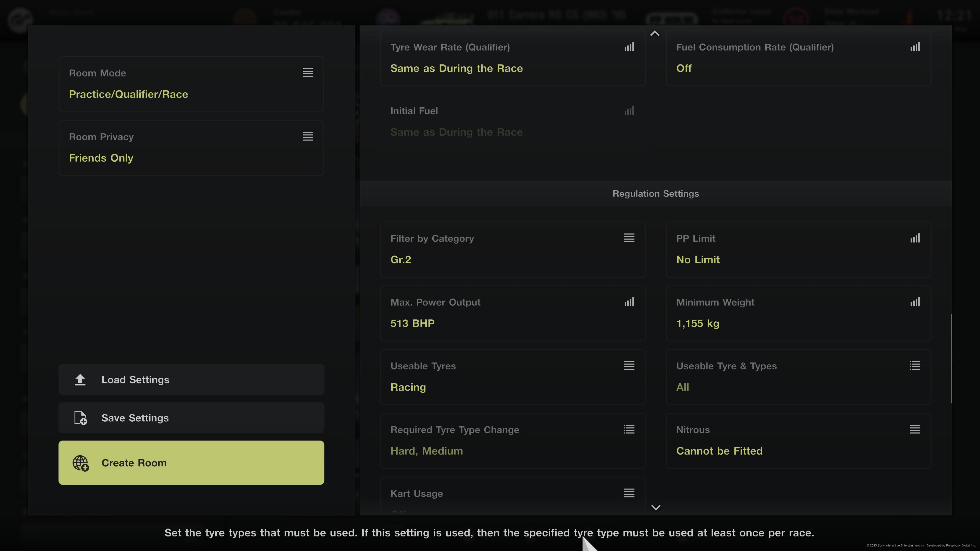Click the bar-level icon on Minimum Weight

point(915,302)
